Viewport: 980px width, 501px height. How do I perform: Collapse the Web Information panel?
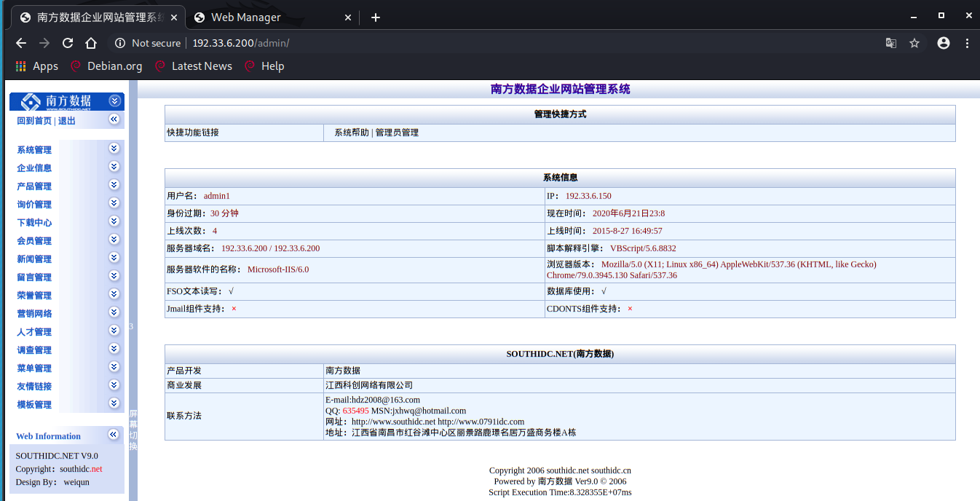pos(114,435)
